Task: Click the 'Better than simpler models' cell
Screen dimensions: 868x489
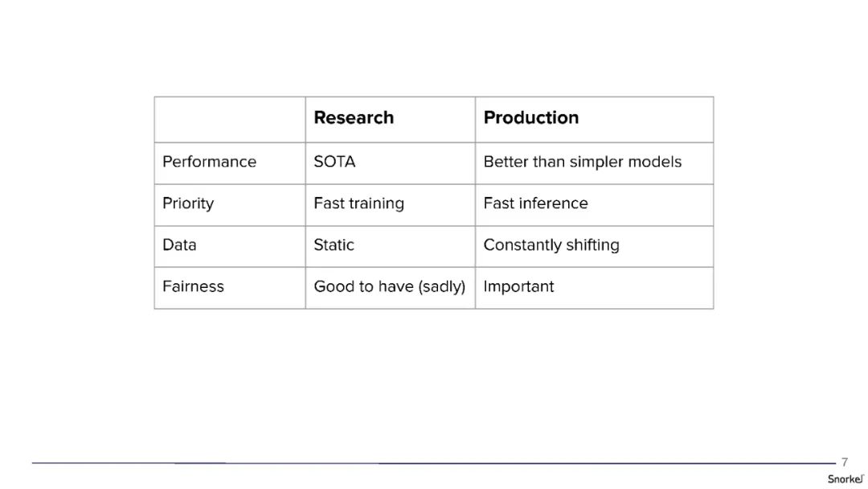Action: pyautogui.click(x=582, y=162)
